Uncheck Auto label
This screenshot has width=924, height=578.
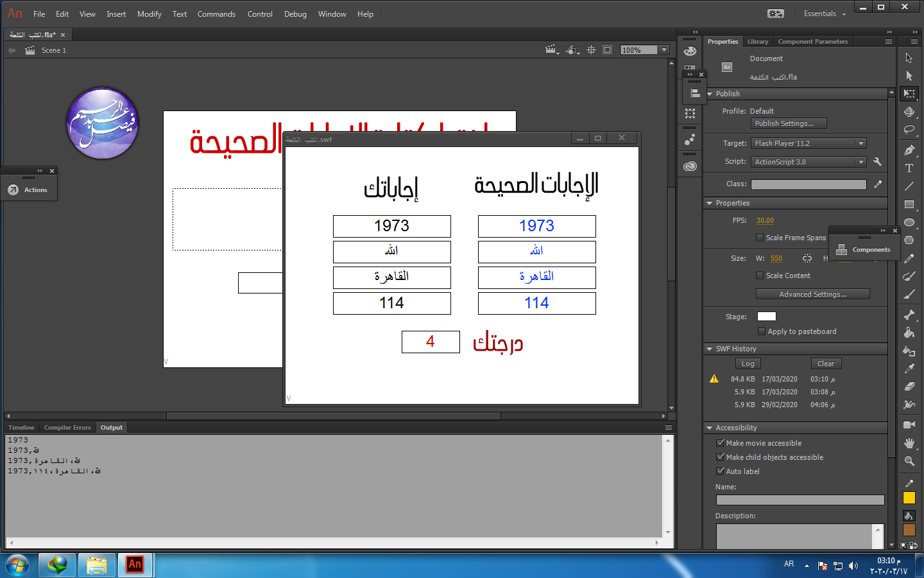pos(721,471)
